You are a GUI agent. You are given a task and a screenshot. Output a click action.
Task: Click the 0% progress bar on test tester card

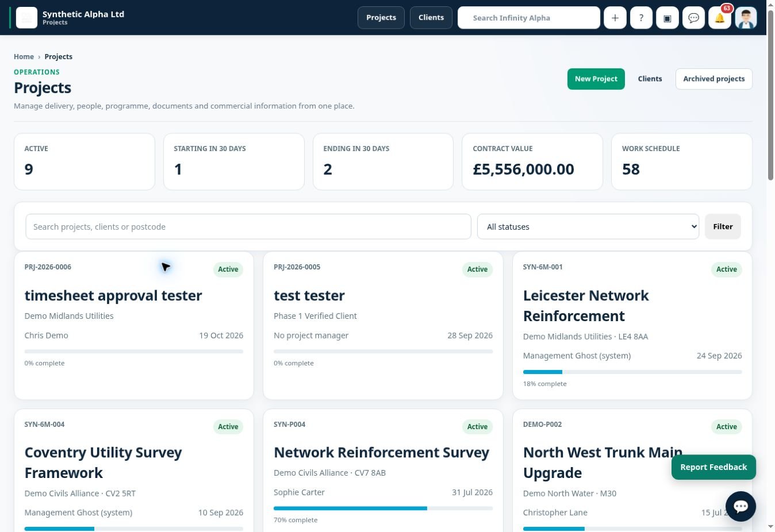coord(383,352)
